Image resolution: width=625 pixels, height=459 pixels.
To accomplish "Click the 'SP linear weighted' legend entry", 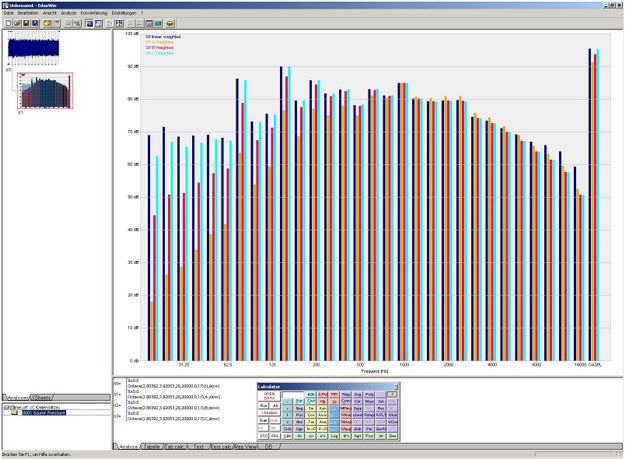I will [161, 35].
